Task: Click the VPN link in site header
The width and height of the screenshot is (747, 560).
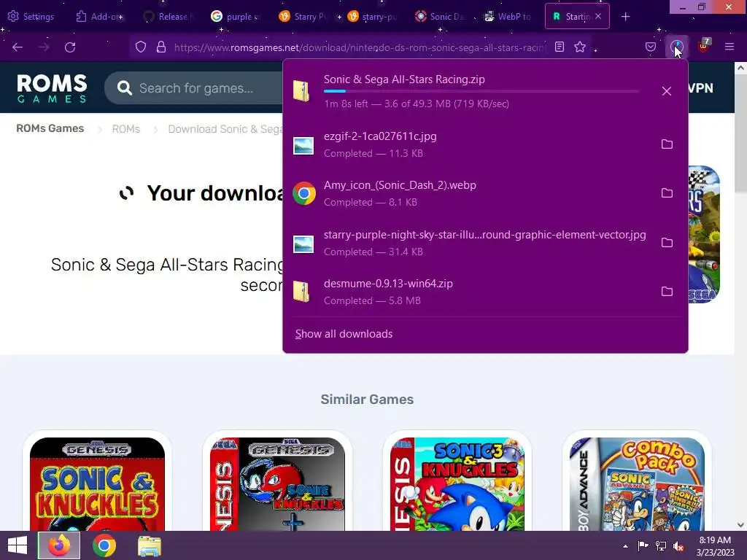Action: tap(700, 88)
